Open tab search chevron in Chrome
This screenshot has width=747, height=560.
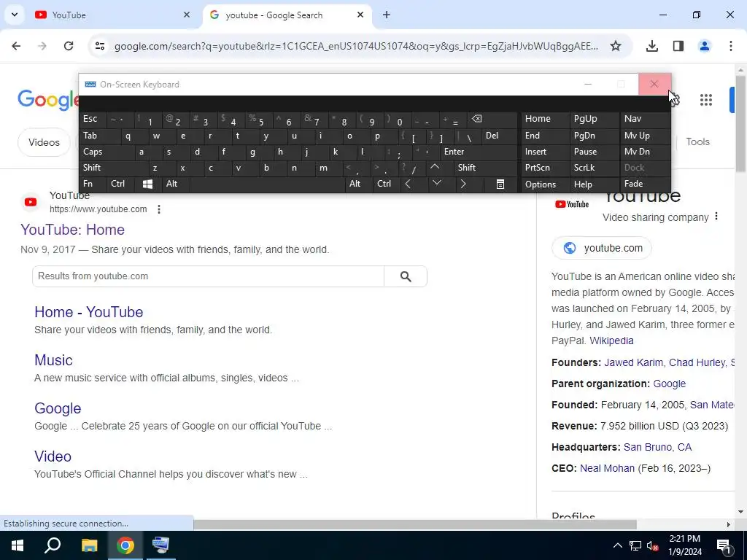[15, 15]
